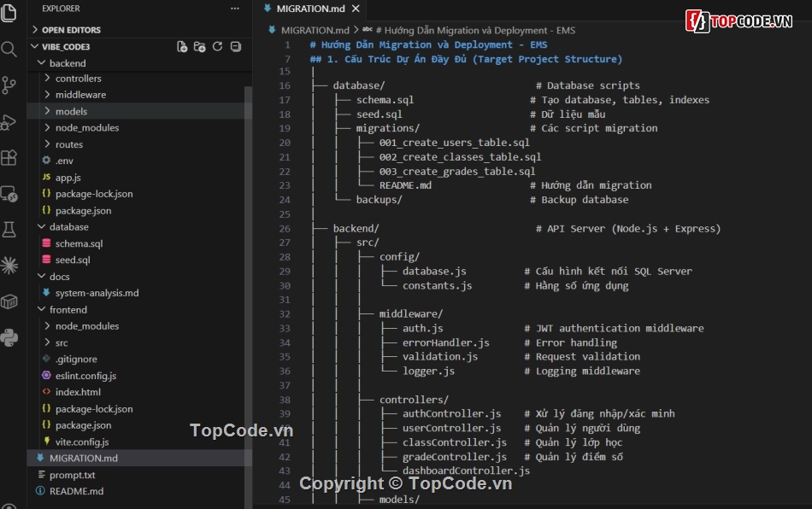The width and height of the screenshot is (812, 509).
Task: Open the Search view in activity bar
Action: (x=9, y=50)
